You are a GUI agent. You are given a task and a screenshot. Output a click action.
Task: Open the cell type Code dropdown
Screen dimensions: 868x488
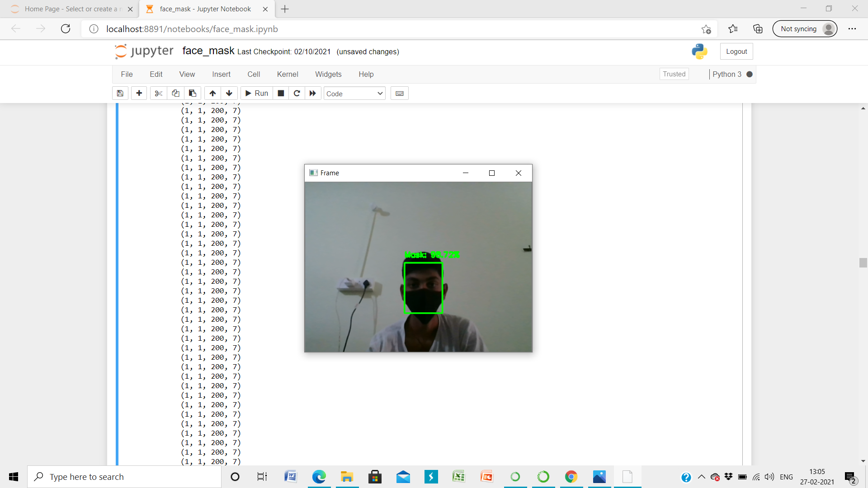tap(354, 94)
